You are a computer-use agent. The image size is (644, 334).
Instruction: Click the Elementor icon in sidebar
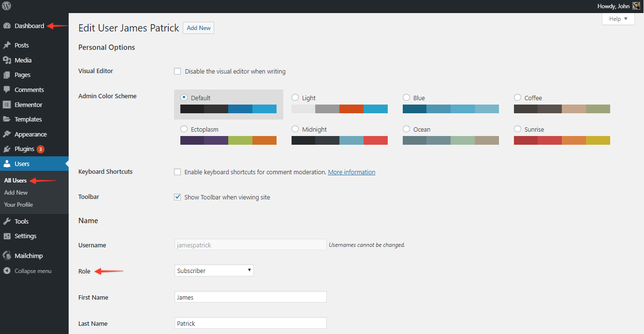pos(7,105)
